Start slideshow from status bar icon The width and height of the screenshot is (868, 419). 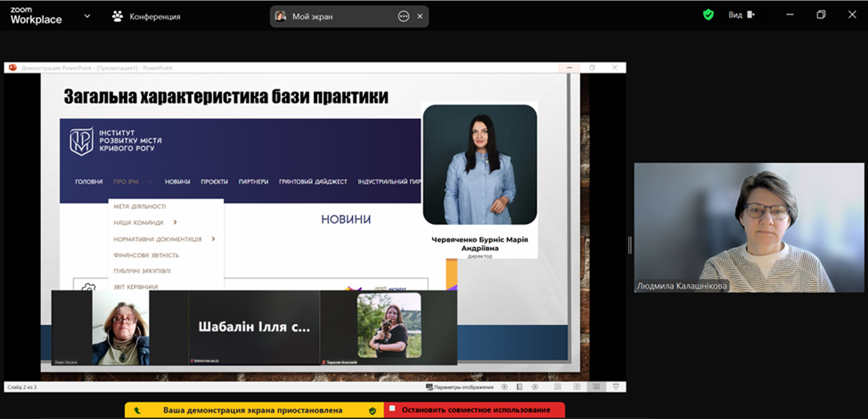(x=616, y=387)
